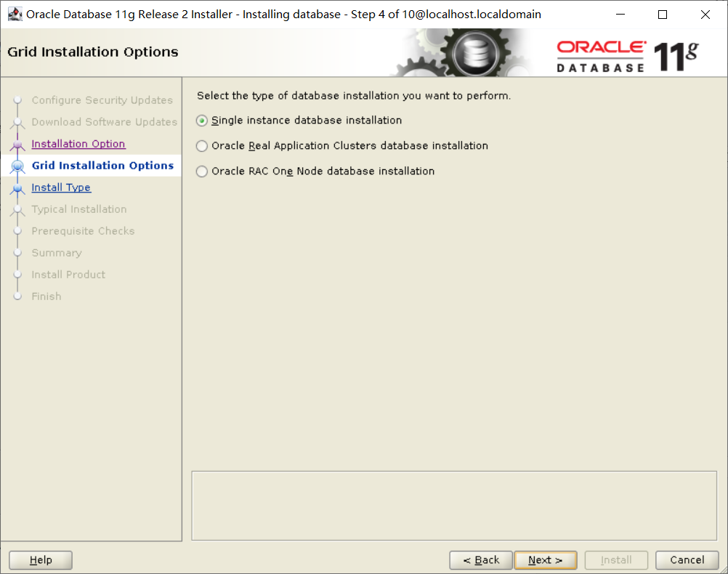728x574 pixels.
Task: Go to Installation Option step link
Action: (x=78, y=144)
